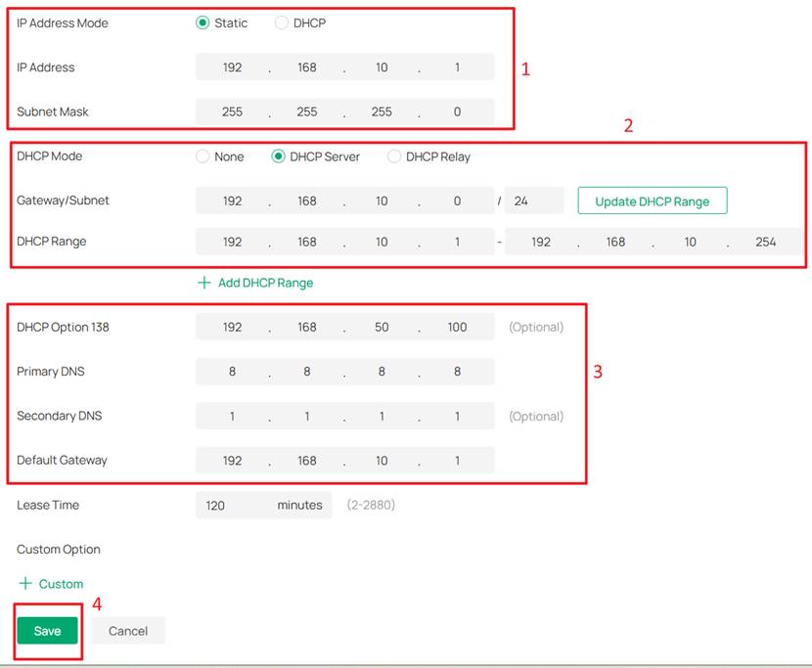Click Update DHCP Range button
This screenshot has height=668, width=812.
coord(653,200)
